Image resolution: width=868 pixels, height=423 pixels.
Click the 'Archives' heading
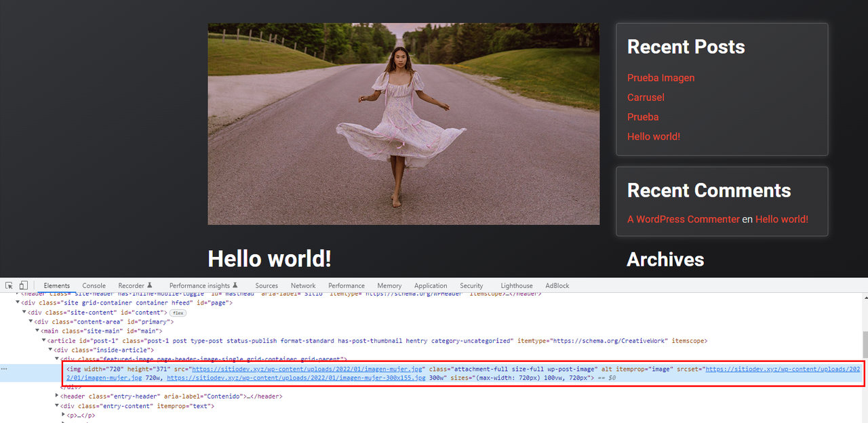[665, 259]
